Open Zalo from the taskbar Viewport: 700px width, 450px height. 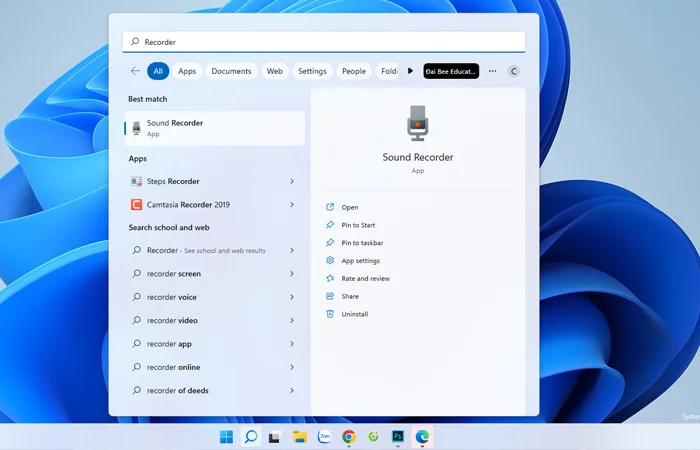[x=325, y=437]
